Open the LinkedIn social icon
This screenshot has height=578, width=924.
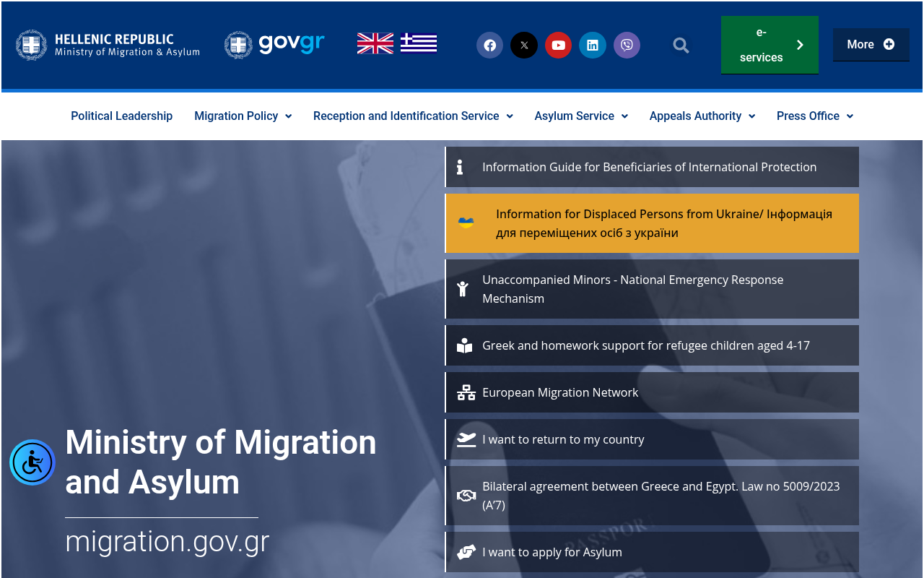tap(593, 46)
